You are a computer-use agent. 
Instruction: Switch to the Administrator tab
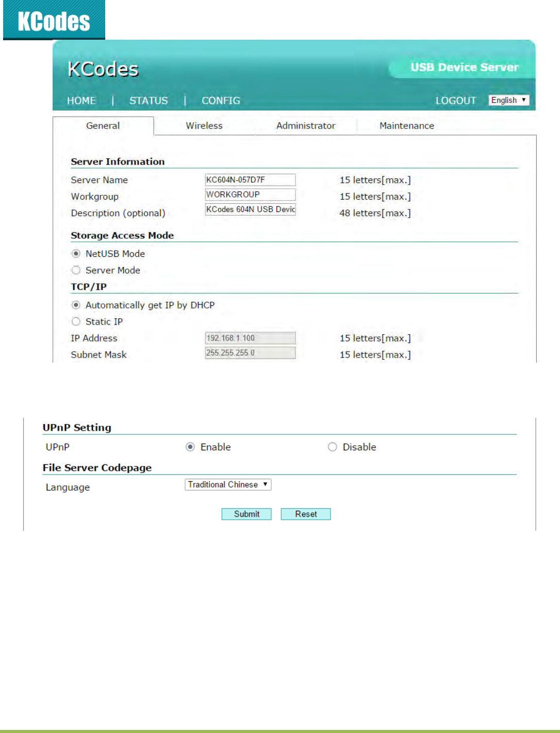(306, 126)
